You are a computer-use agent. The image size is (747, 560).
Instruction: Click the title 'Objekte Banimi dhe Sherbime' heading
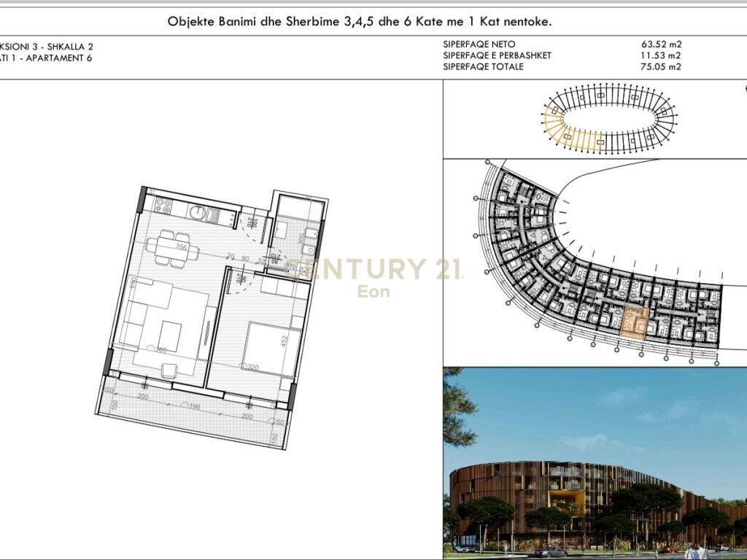pos(360,21)
